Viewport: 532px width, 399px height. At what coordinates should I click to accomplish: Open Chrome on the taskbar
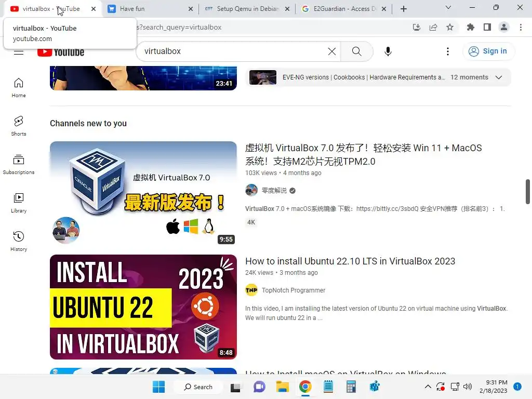click(305, 387)
